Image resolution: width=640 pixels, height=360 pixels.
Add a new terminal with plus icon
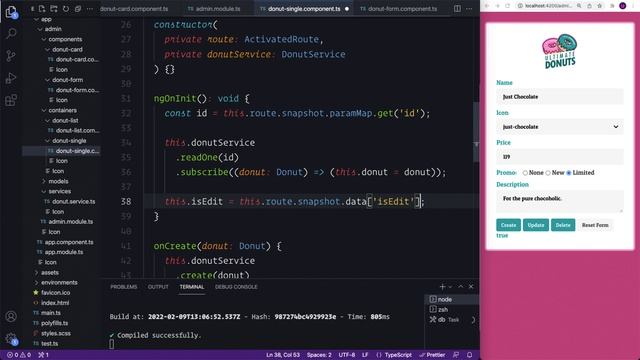pyautogui.click(x=442, y=287)
